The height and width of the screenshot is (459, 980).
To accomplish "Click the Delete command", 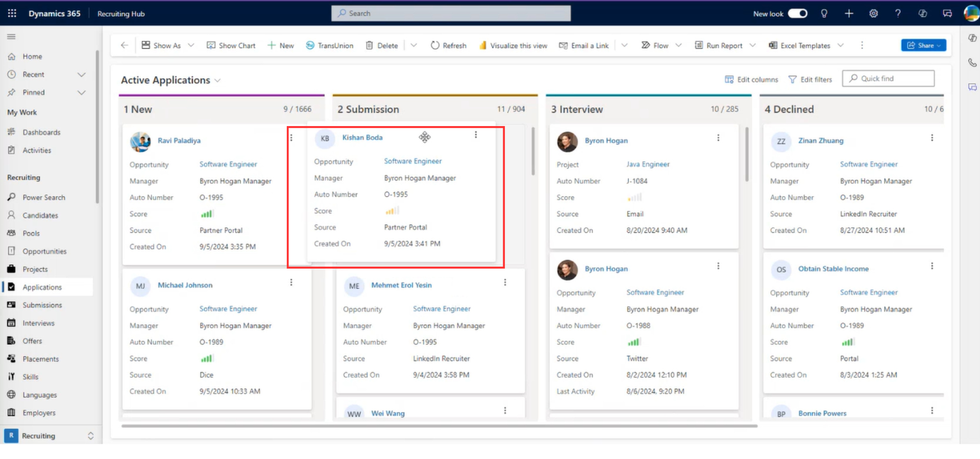I will pos(382,45).
